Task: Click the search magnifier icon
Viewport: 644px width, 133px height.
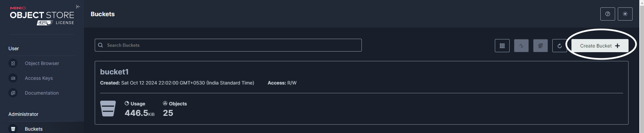Action: click(100, 45)
